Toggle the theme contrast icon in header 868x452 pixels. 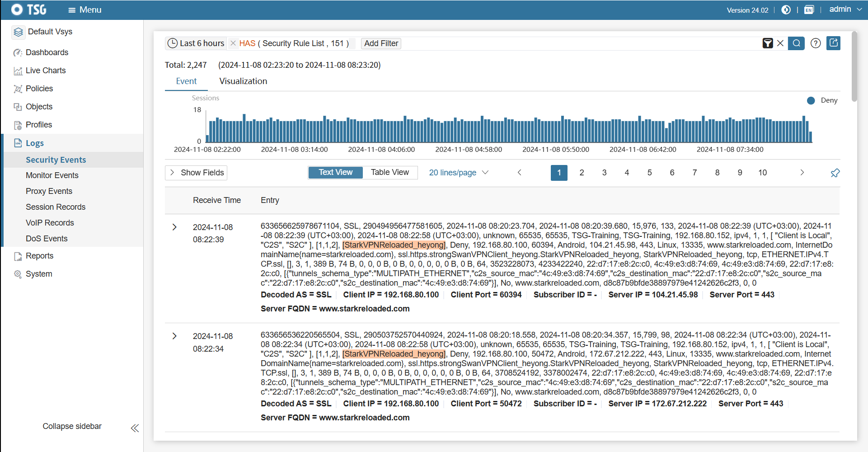coord(786,10)
